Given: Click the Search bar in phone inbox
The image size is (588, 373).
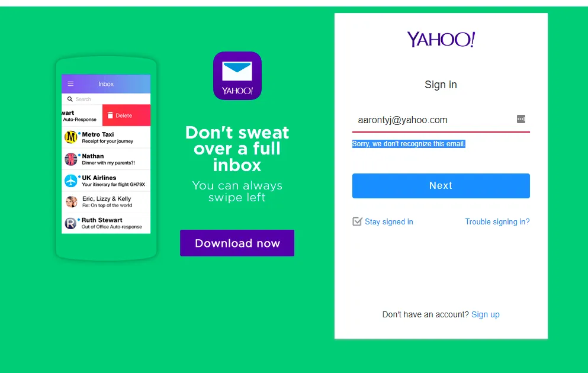Looking at the screenshot, I should click(106, 99).
